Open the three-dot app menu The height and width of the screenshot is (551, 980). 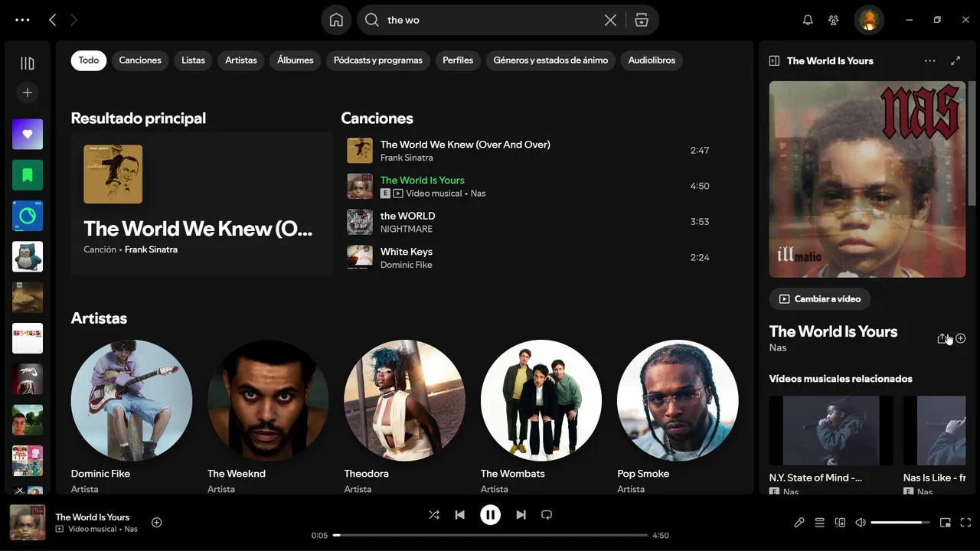coord(22,20)
